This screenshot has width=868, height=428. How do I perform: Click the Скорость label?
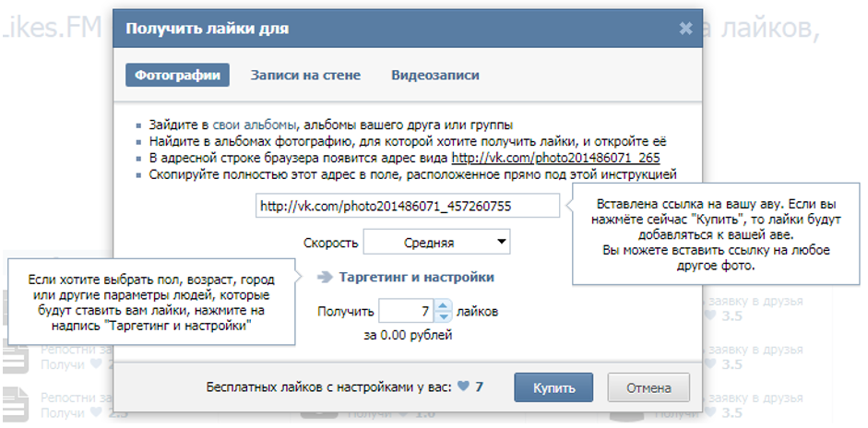[x=330, y=244]
